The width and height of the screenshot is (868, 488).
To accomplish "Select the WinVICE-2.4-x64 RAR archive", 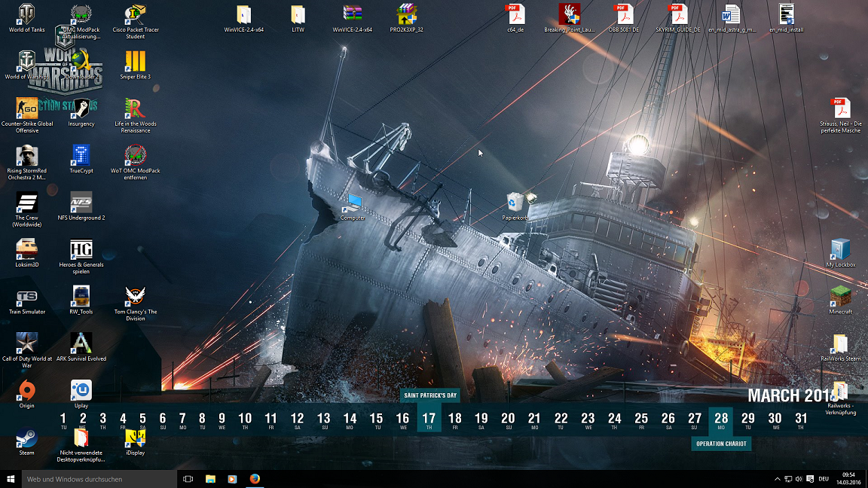I will [352, 18].
